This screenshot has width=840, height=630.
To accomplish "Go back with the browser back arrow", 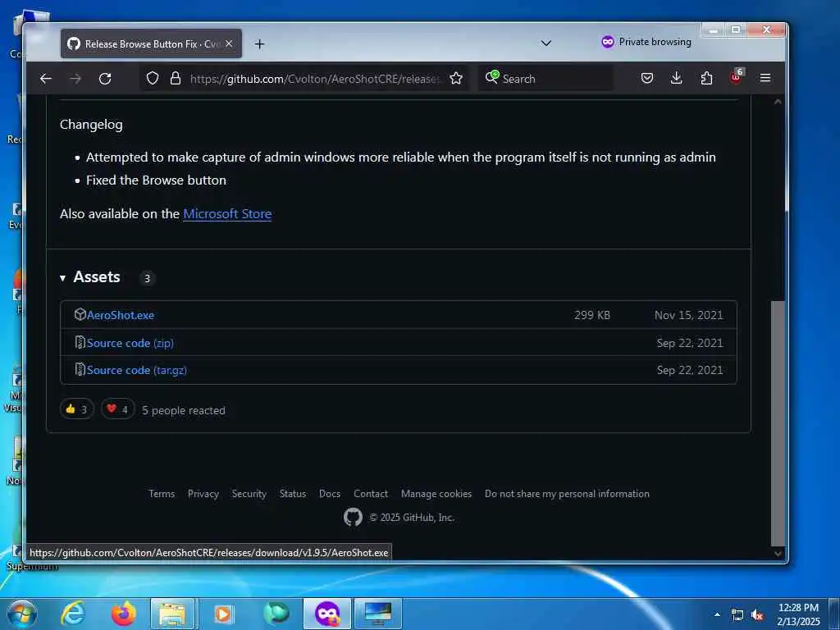I will pyautogui.click(x=46, y=79).
